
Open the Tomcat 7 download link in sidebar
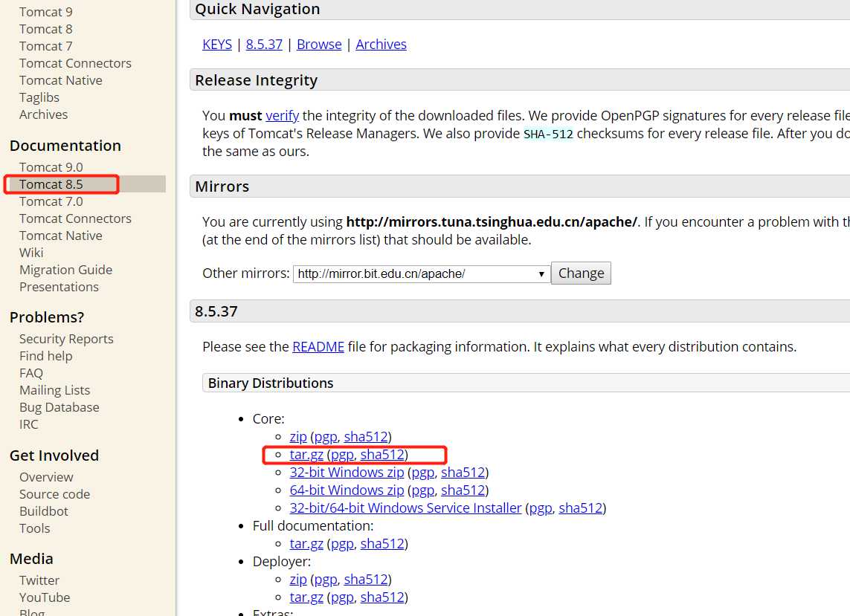pos(45,46)
